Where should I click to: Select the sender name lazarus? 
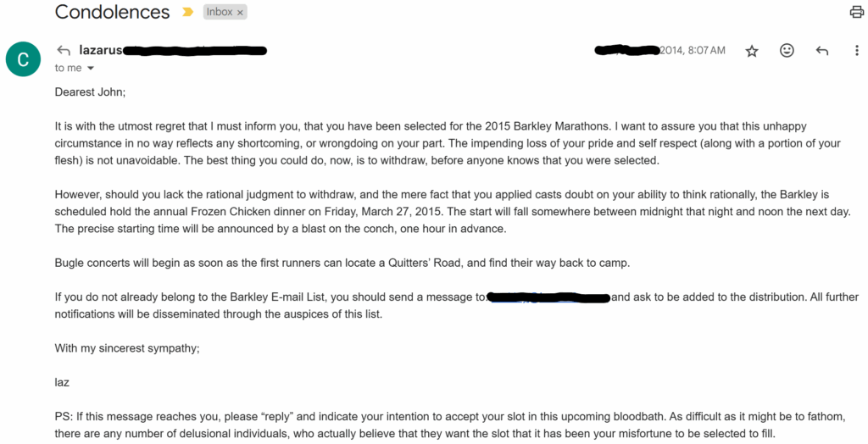point(100,50)
